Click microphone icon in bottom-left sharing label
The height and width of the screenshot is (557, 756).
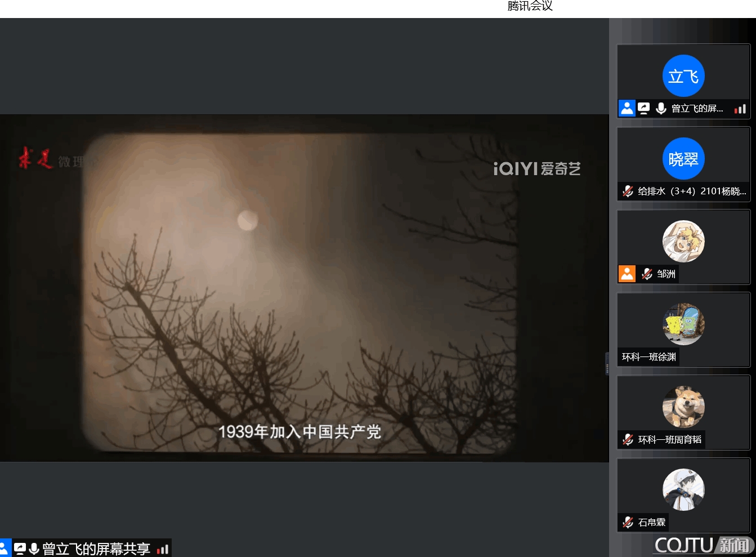click(x=34, y=549)
